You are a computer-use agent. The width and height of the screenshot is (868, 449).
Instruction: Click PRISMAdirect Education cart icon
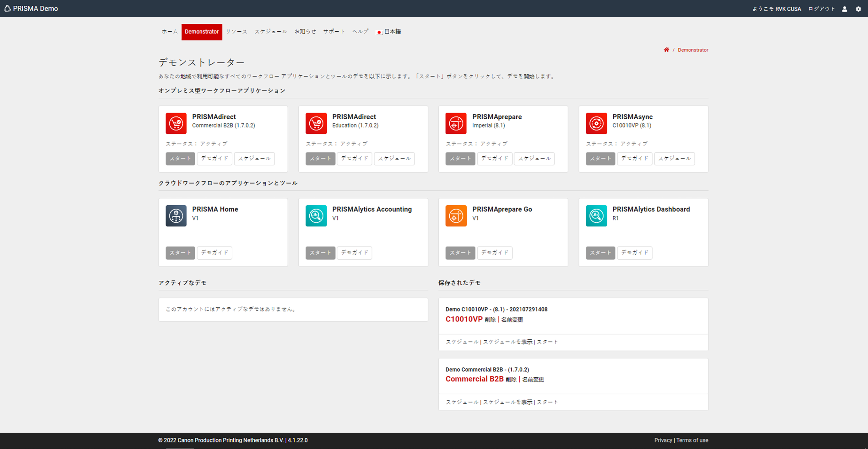[x=316, y=123]
